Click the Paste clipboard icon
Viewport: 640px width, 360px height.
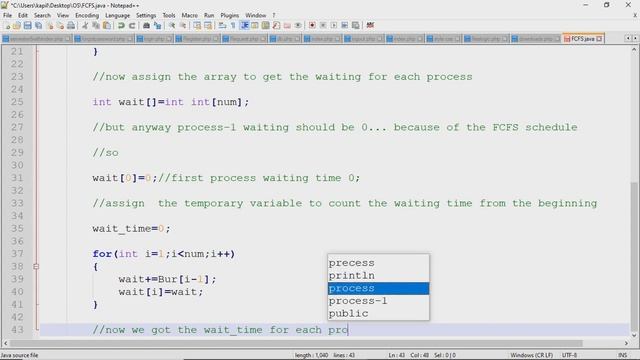[107, 25]
